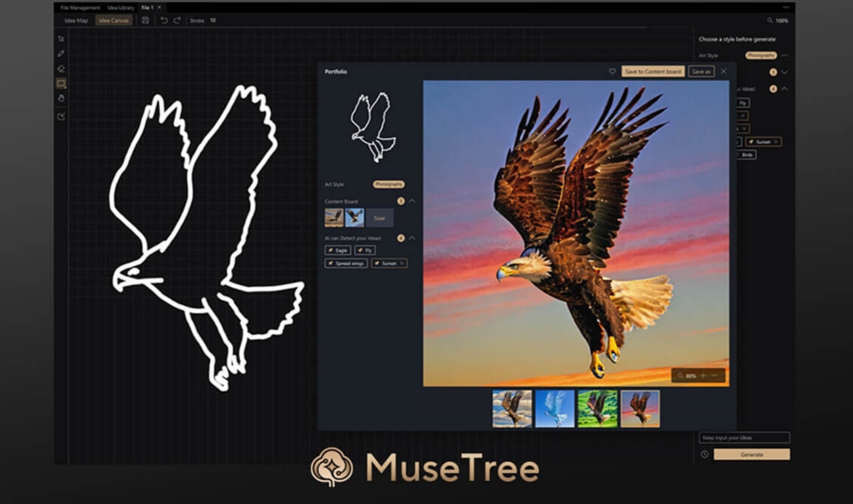Image resolution: width=853 pixels, height=504 pixels.
Task: Toggle the Fly tag in Portfolio
Action: click(x=365, y=250)
